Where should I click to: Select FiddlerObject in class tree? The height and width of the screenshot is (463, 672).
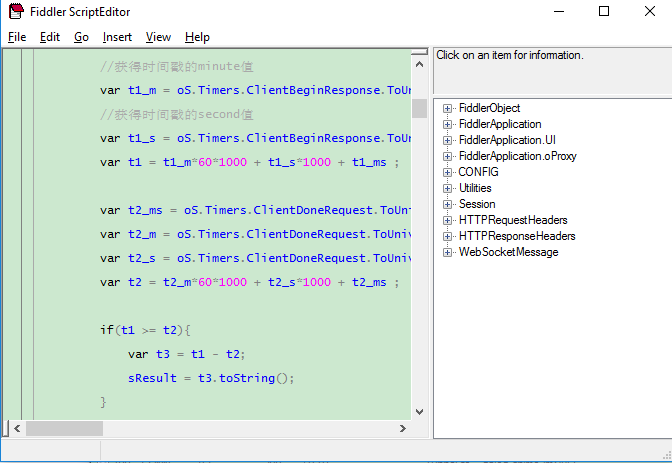(x=489, y=108)
